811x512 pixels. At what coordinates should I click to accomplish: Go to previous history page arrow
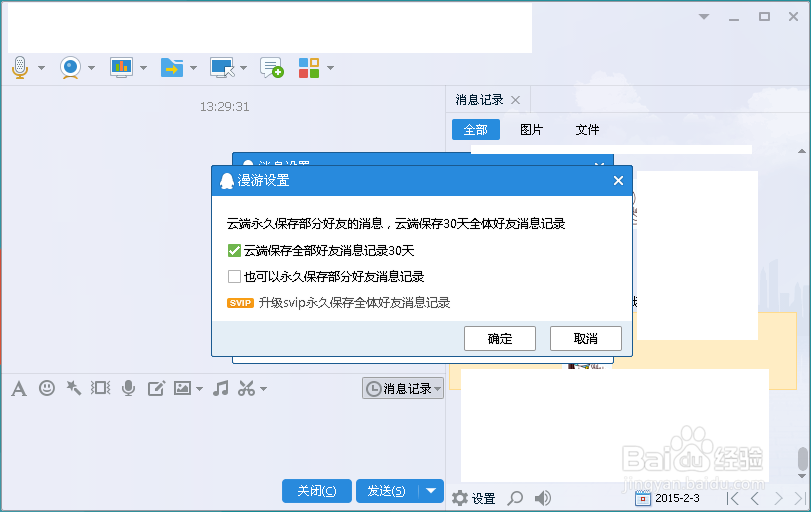click(755, 499)
